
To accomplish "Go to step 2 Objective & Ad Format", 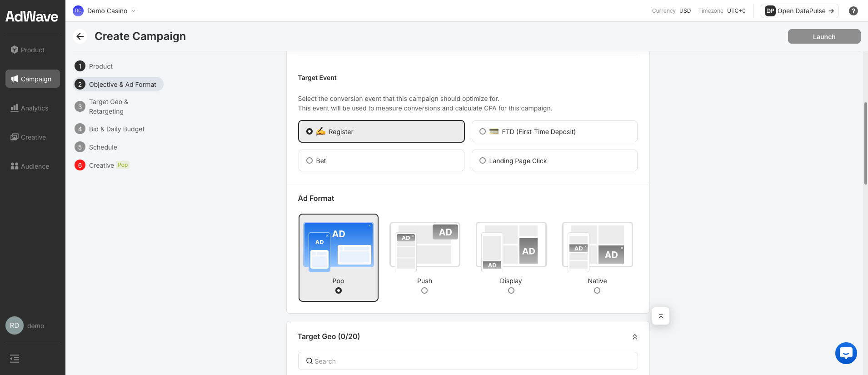I will (118, 84).
